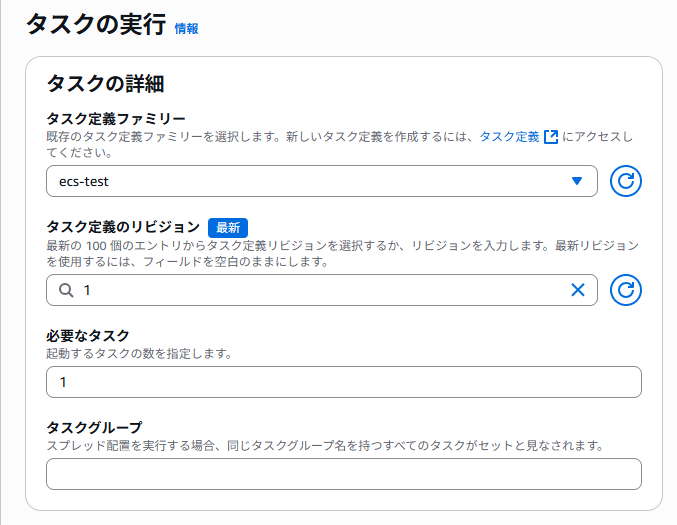Screen dimensions: 677x525
Task: Click the タスクの実行 page title
Action: click(x=96, y=24)
